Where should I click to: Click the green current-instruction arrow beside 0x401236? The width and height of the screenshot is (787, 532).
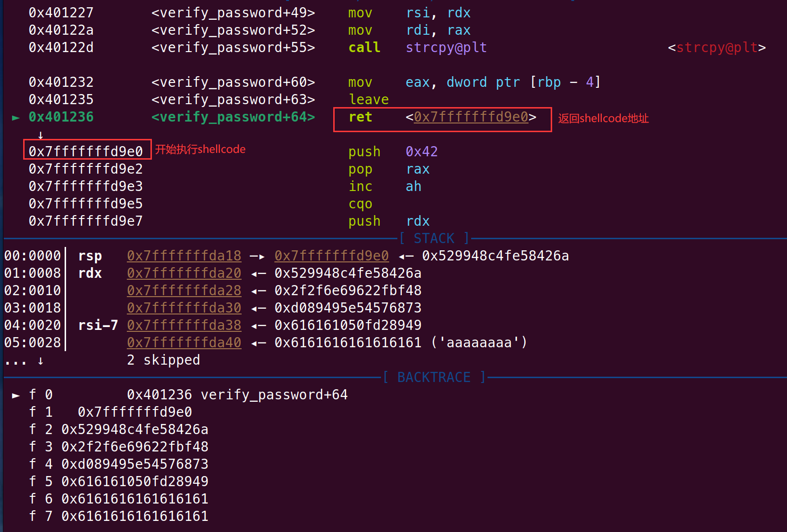click(16, 117)
